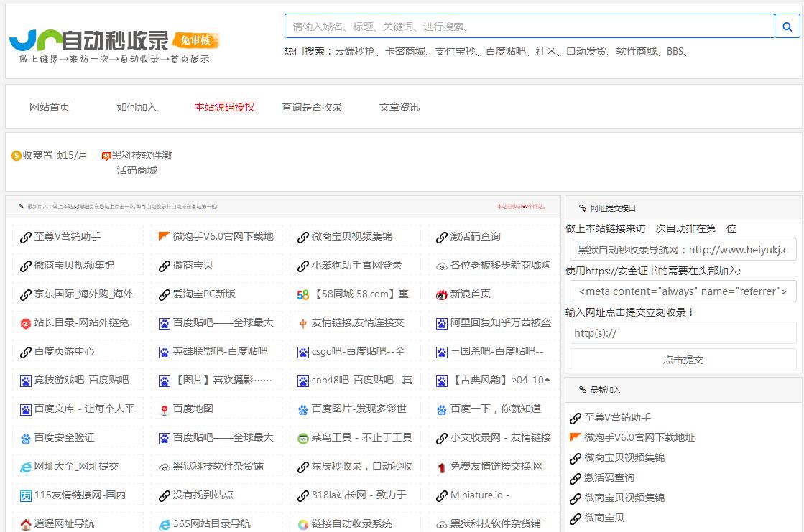The image size is (804, 532).
Task: Open the 黑科技软件激活码商城 promo link
Action: 141,162
